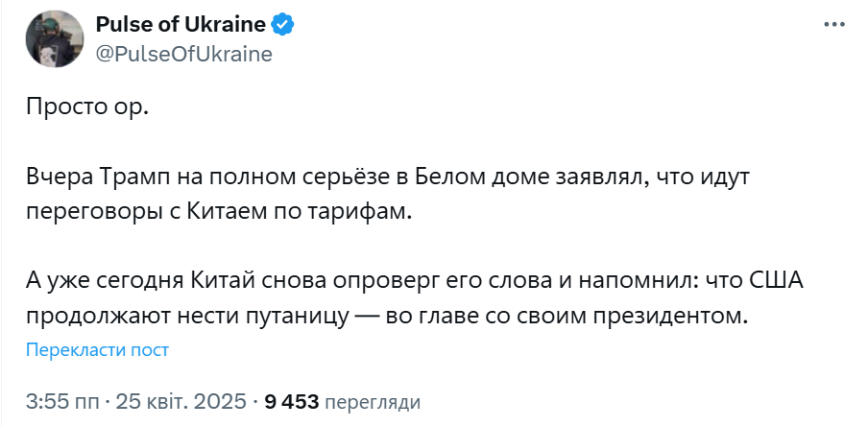The width and height of the screenshot is (868, 426).
Task: Click the перегляди views label
Action: [372, 400]
